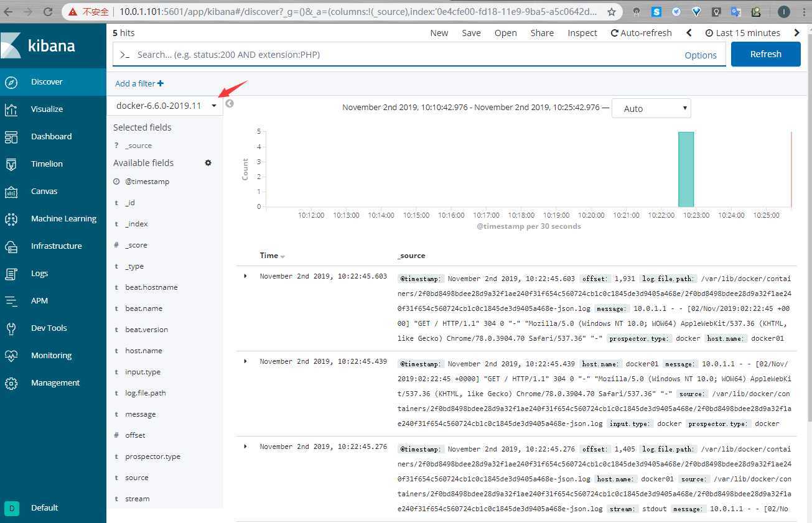This screenshot has height=523, width=812.
Task: Click Share in the top menu
Action: pos(542,32)
